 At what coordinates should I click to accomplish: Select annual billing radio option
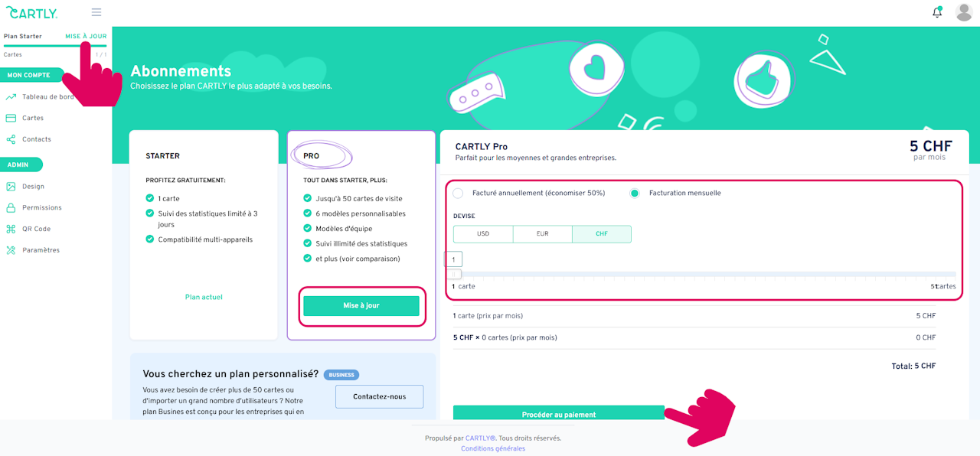[x=458, y=193]
